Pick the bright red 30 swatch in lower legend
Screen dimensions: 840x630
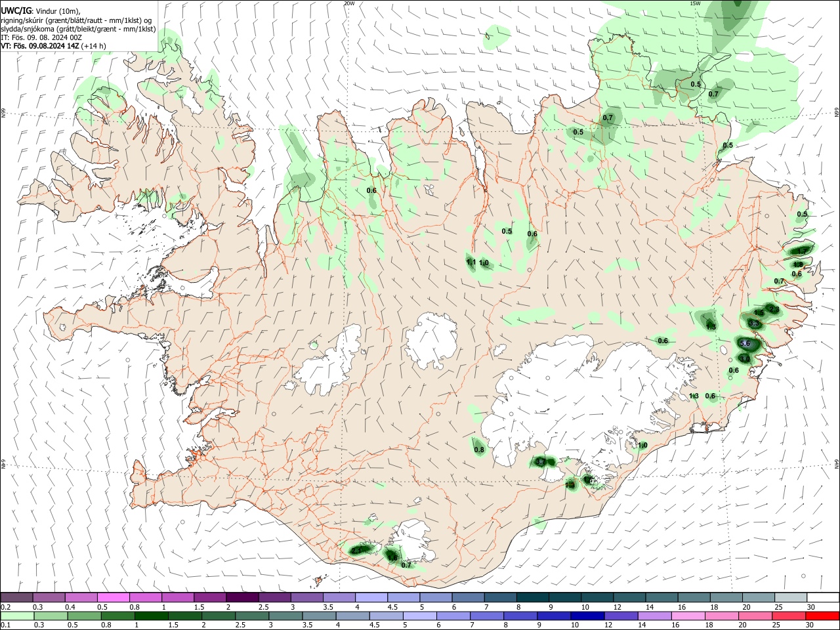(822, 616)
